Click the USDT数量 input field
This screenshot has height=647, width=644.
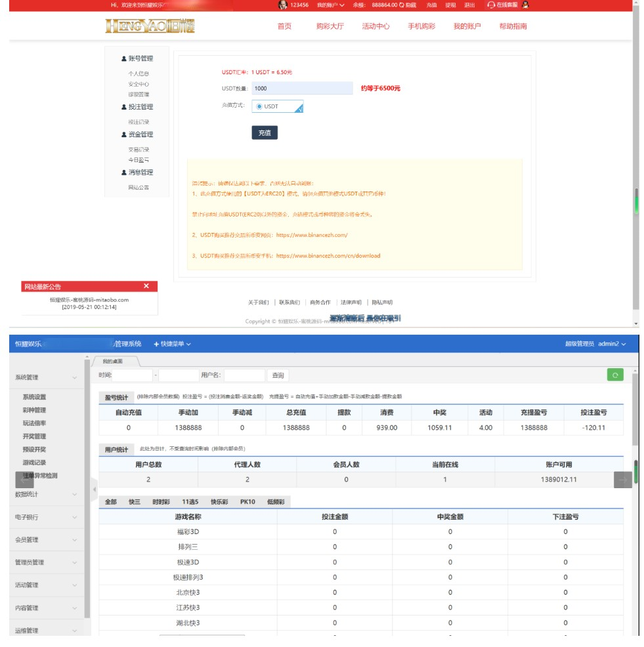[303, 88]
